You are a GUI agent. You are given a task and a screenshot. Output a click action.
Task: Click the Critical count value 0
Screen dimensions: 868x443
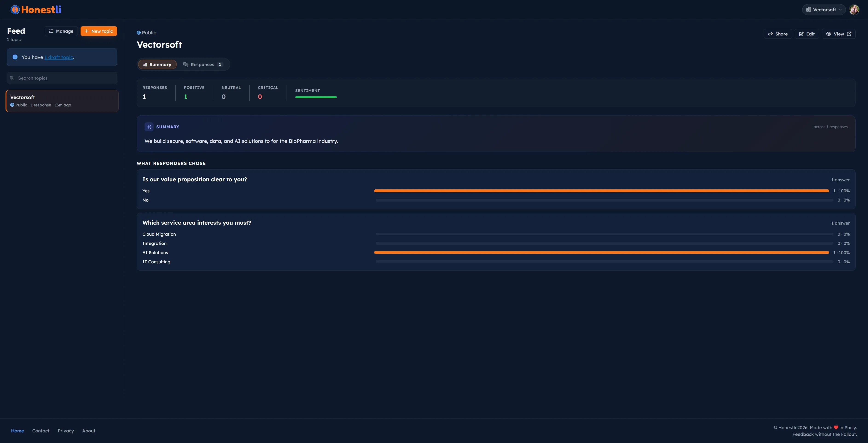click(260, 97)
